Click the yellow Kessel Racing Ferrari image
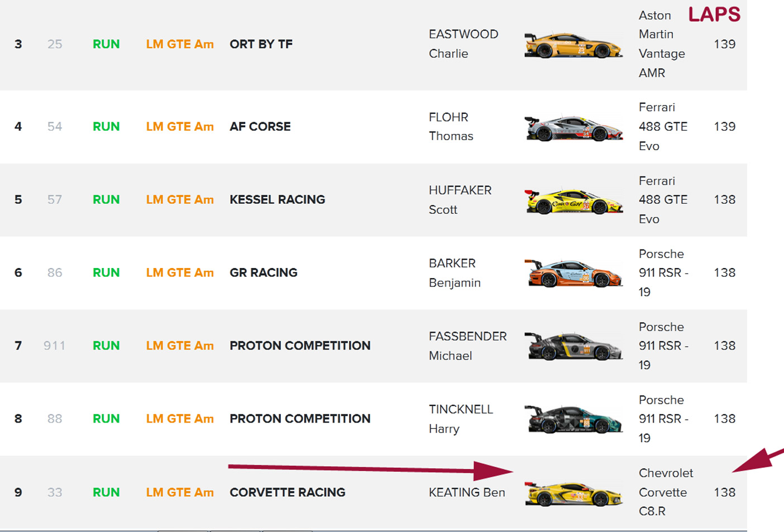 (x=573, y=201)
